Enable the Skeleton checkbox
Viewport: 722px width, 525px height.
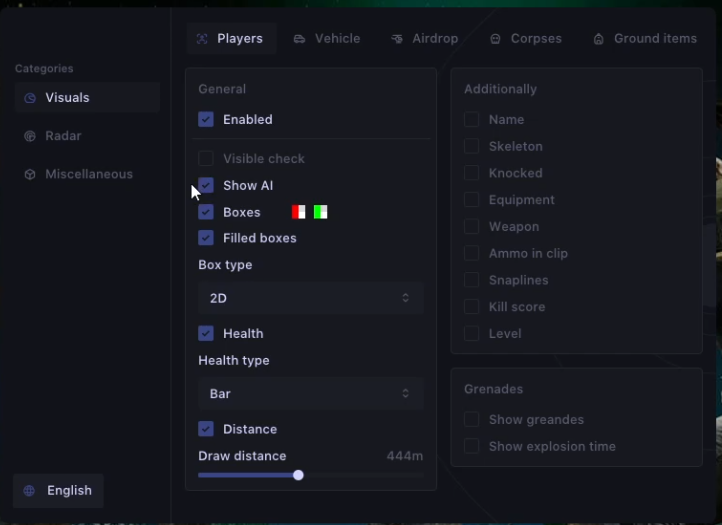click(x=471, y=146)
